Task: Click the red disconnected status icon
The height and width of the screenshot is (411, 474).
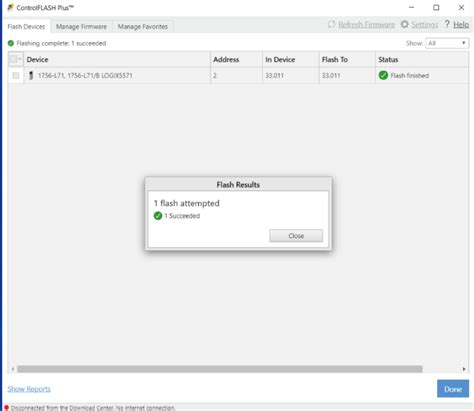Action: click(x=6, y=407)
